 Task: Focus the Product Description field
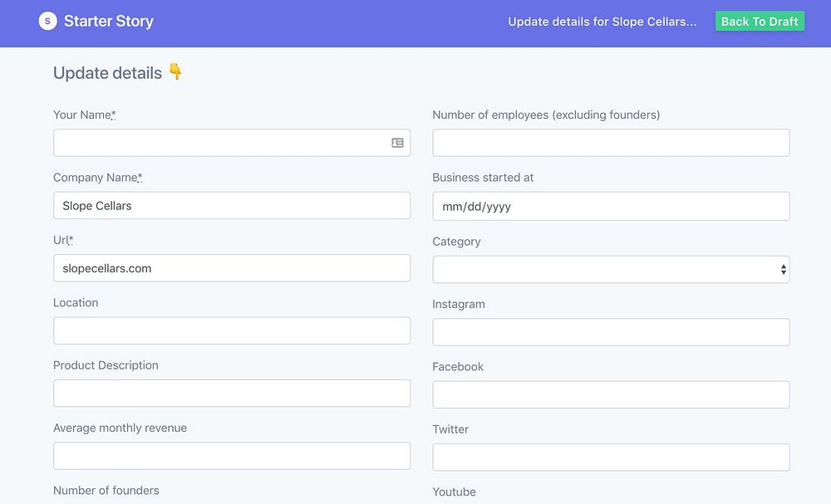click(x=232, y=394)
